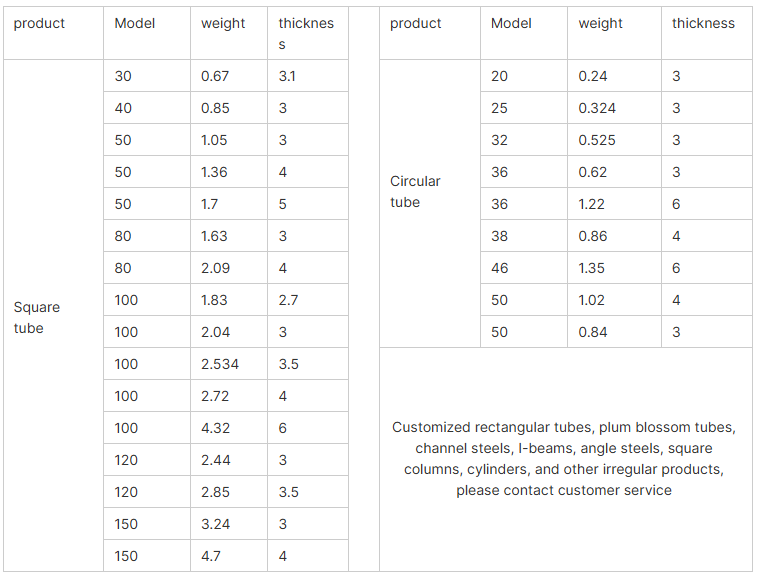
Task: Click the left table's Model header
Action: tap(147, 33)
